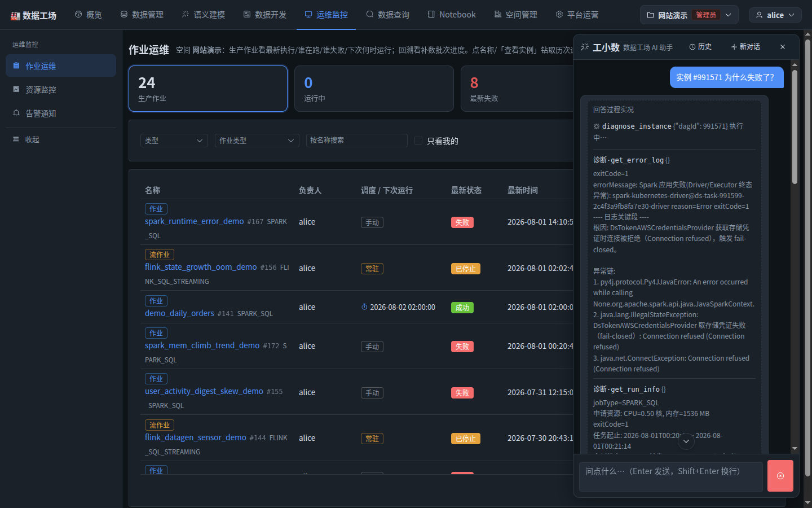Image resolution: width=812 pixels, height=508 pixels.
Task: Click the 负责人 column header
Action: 310,190
